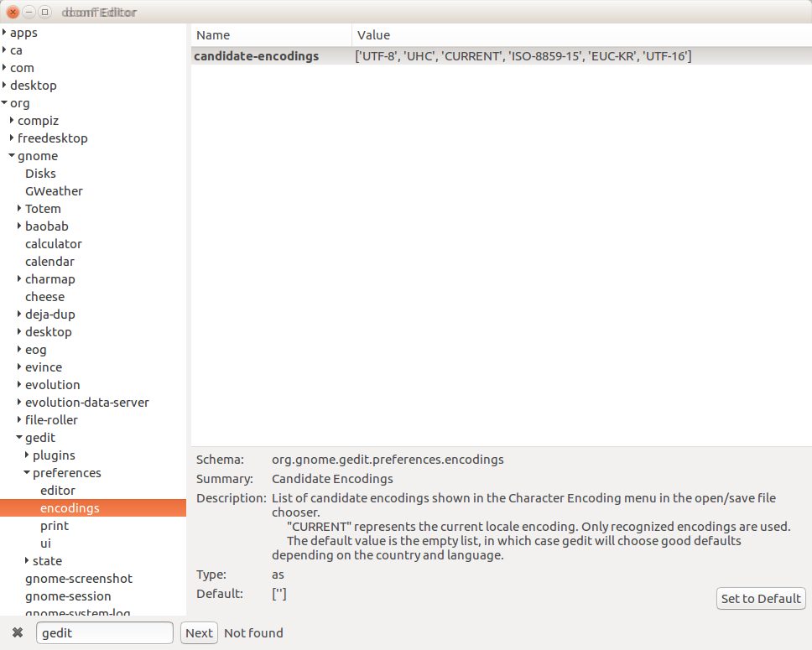Viewport: 812px width, 650px height.
Task: Collapse the gnome tree node
Action: 11,155
